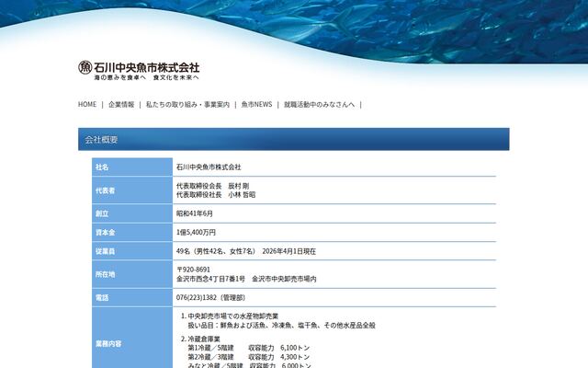
Task: Select the 資本金 row label
Action: [105, 233]
